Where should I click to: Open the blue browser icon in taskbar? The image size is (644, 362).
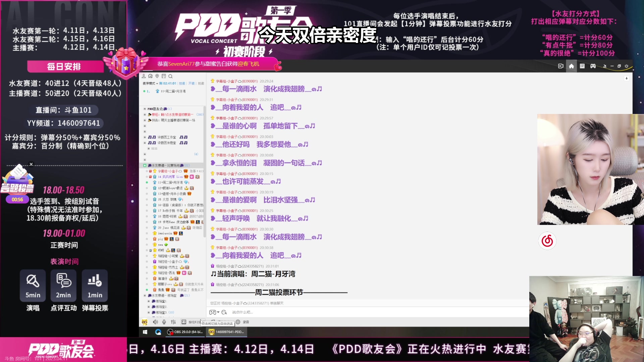(158, 332)
